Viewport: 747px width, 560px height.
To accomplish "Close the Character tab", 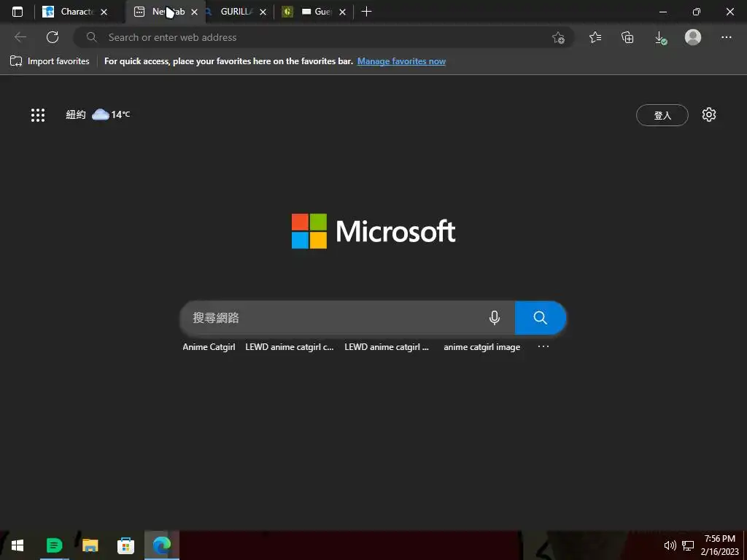I will click(x=104, y=12).
